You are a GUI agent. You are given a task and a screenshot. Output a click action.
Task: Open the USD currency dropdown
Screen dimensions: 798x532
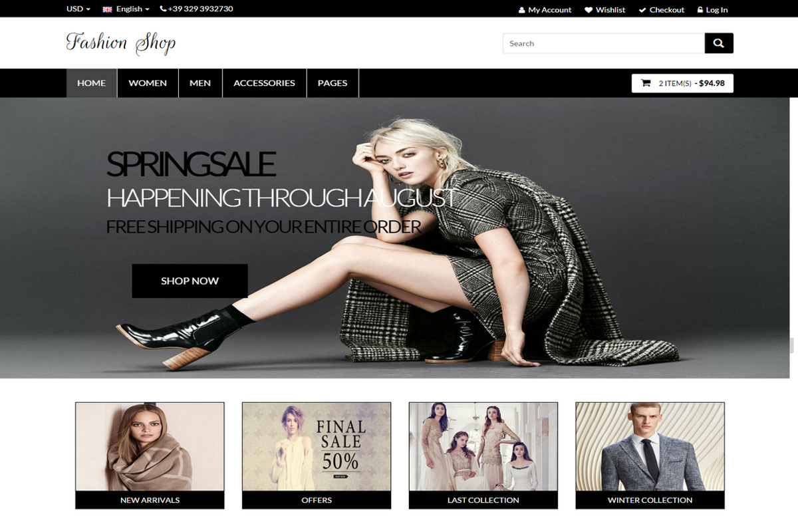[x=78, y=9]
